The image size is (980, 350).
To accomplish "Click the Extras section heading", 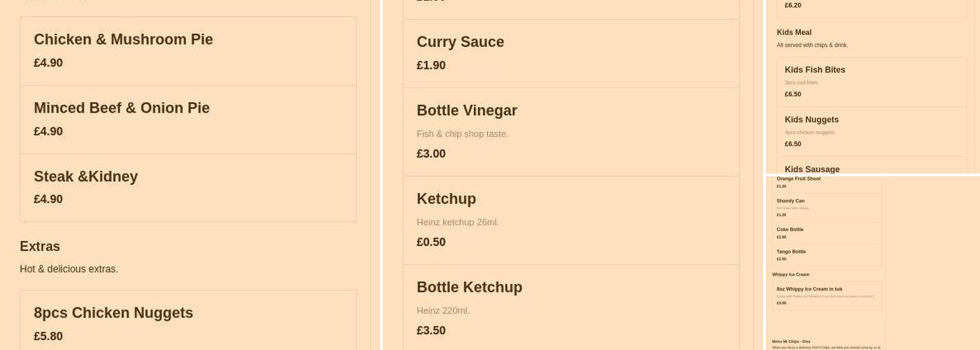I will [x=40, y=246].
